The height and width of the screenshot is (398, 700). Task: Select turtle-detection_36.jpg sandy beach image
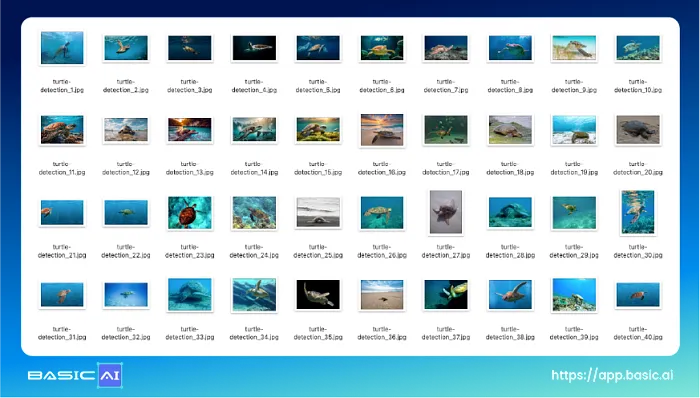coord(382,294)
